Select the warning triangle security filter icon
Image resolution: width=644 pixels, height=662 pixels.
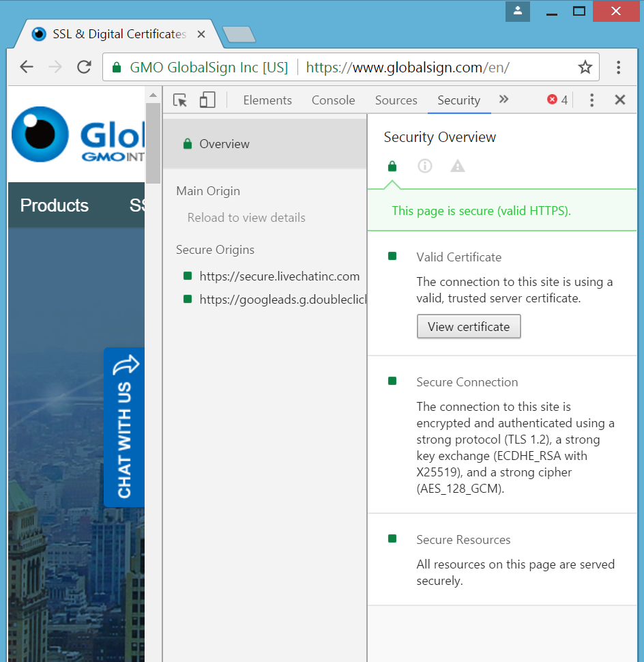point(458,166)
